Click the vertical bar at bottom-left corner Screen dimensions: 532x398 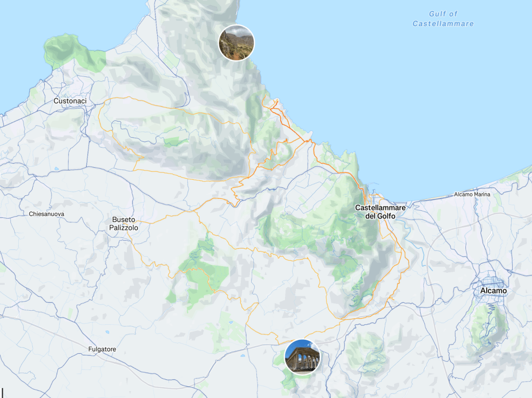(2, 392)
